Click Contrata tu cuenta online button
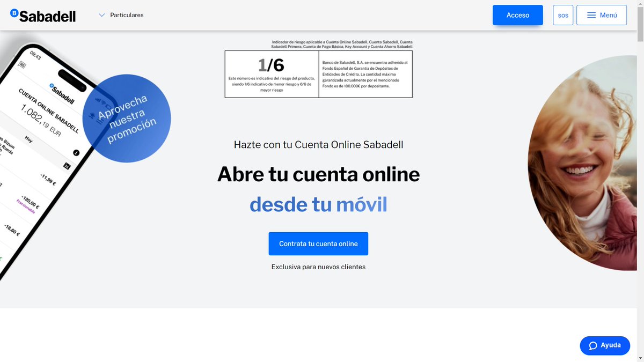This screenshot has width=644, height=362. [x=318, y=243]
